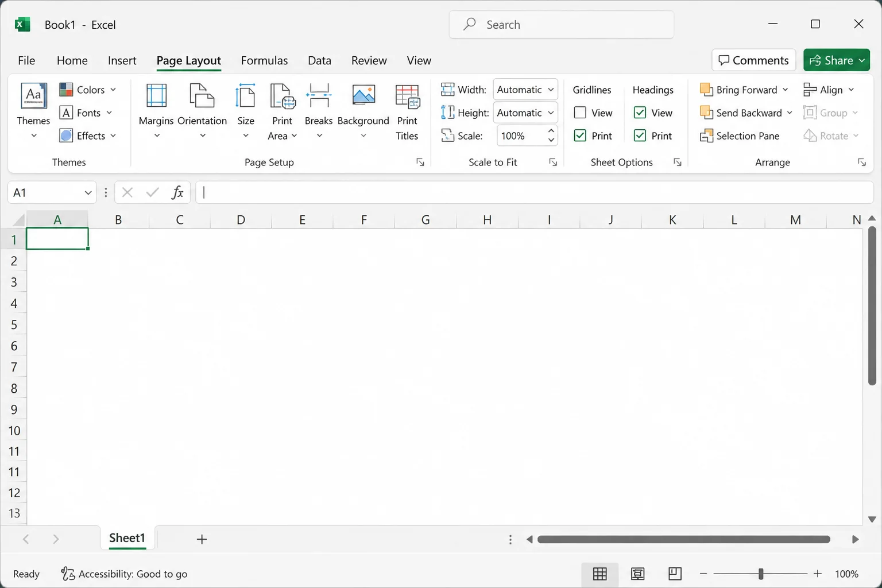Select the row 5 header
882x588 pixels.
[14, 324]
